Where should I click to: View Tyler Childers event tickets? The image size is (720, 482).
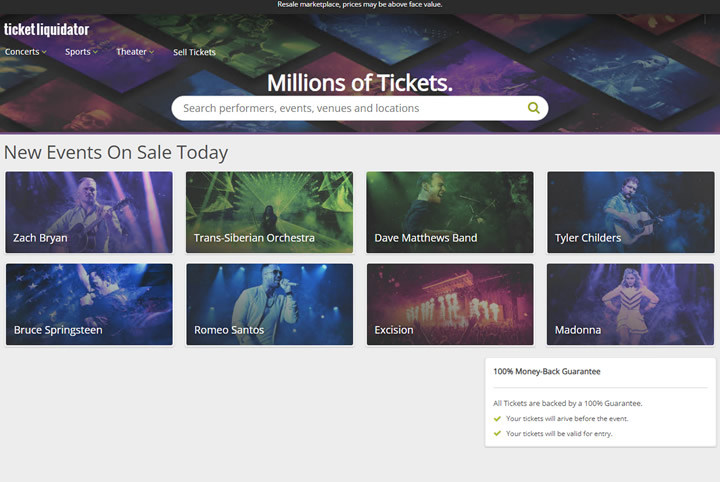(x=630, y=212)
